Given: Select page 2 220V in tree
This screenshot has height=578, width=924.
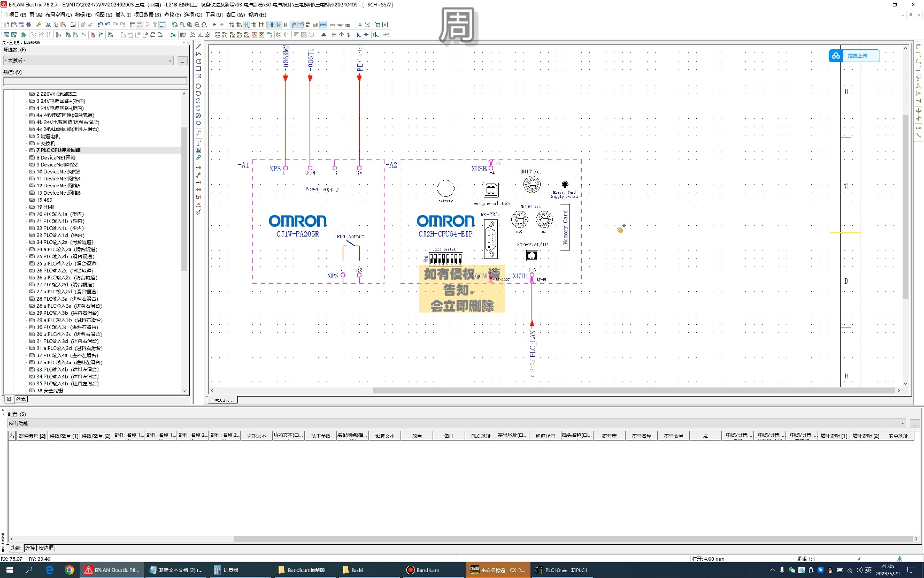Looking at the screenshot, I should pos(57,94).
